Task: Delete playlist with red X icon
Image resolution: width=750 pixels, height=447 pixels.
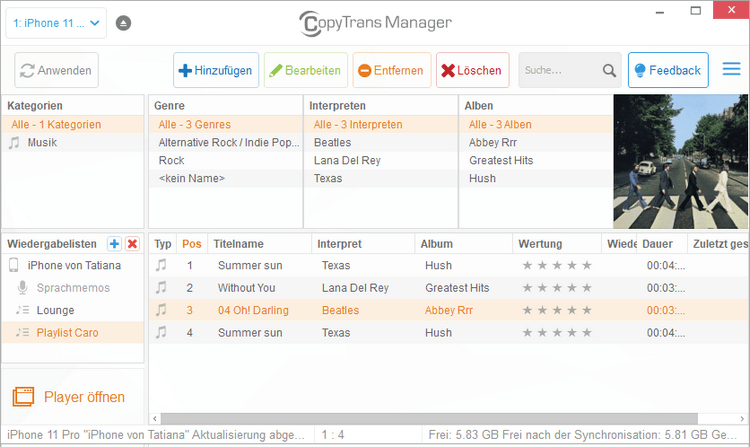Action: (x=132, y=244)
